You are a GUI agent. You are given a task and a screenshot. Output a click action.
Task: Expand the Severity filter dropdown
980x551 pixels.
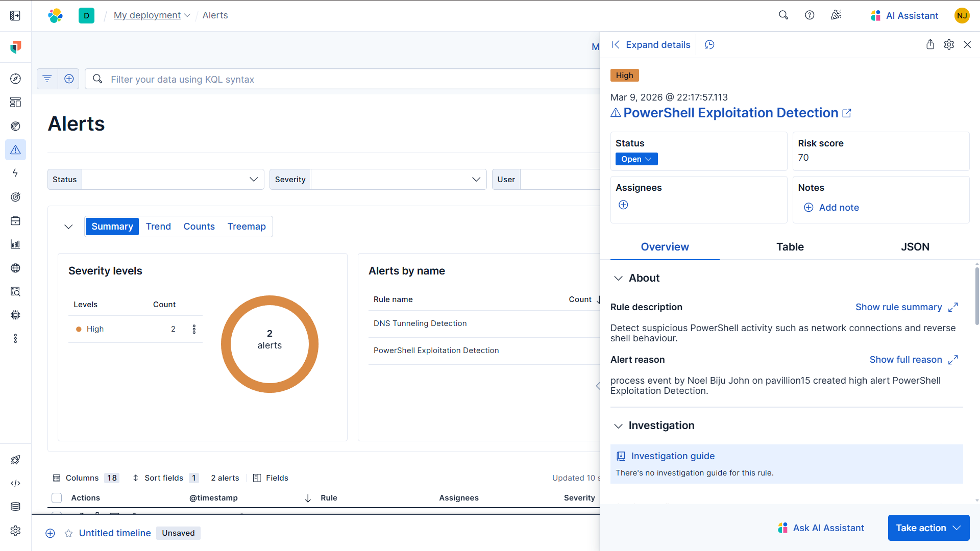tap(476, 180)
